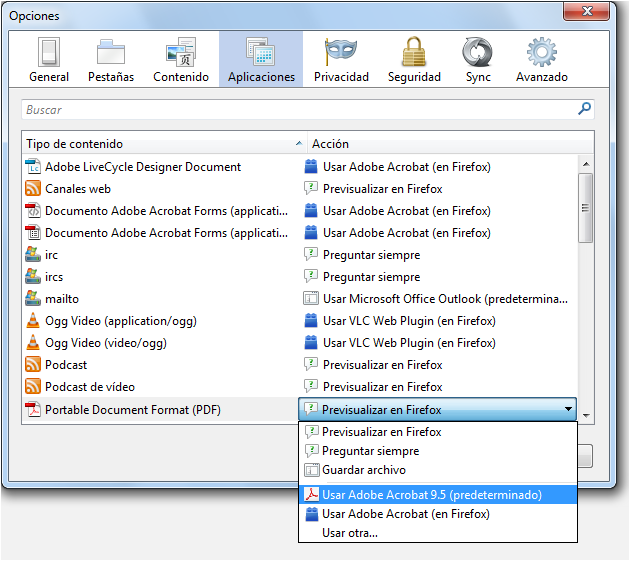Click the Canales web feed icon
The width and height of the screenshot is (638, 562).
point(33,190)
